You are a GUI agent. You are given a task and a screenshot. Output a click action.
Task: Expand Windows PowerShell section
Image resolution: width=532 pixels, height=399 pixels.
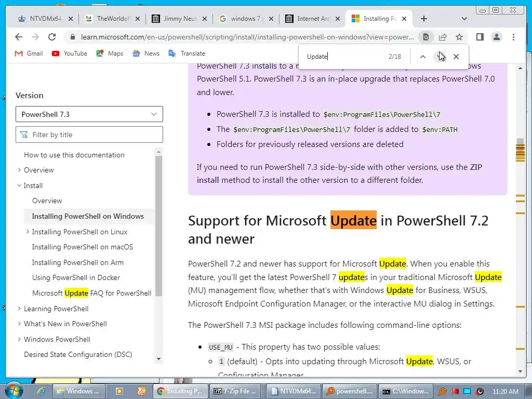pyautogui.click(x=19, y=339)
